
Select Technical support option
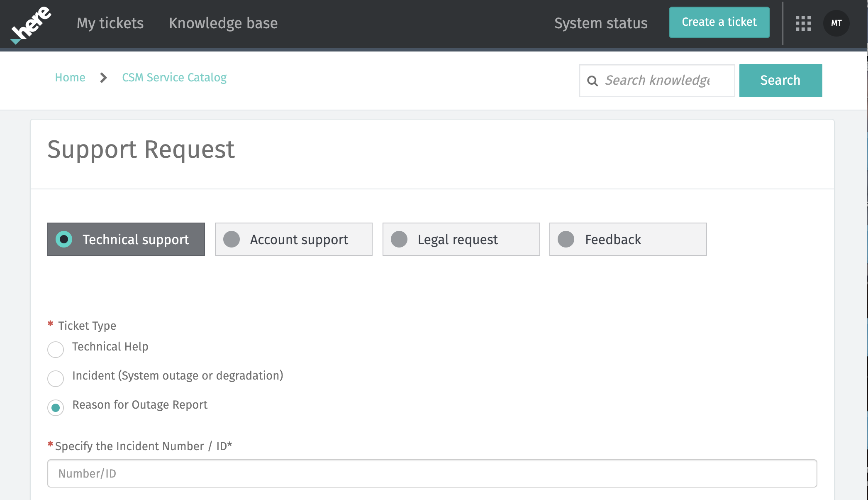(126, 239)
